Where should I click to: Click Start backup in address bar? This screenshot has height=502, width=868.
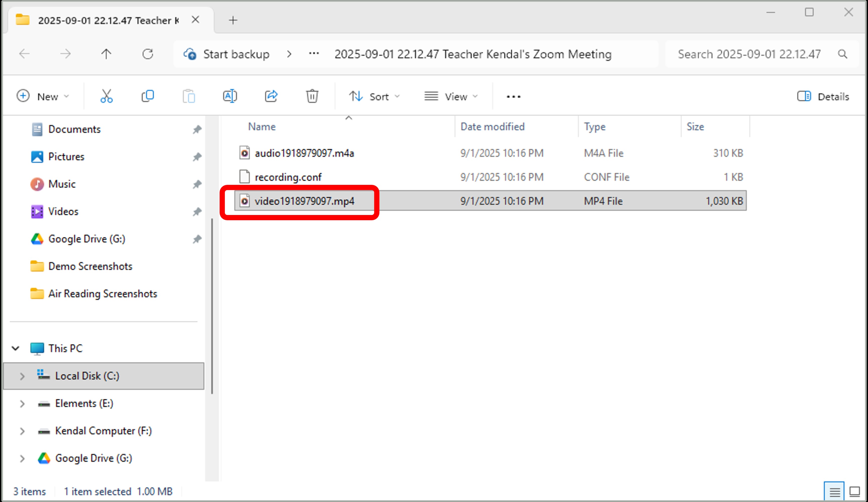tap(236, 54)
